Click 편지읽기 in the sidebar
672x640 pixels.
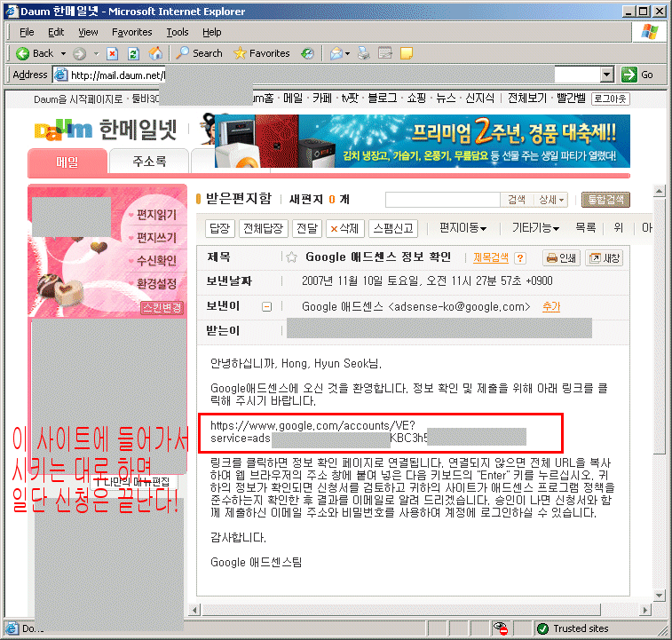coord(156,215)
